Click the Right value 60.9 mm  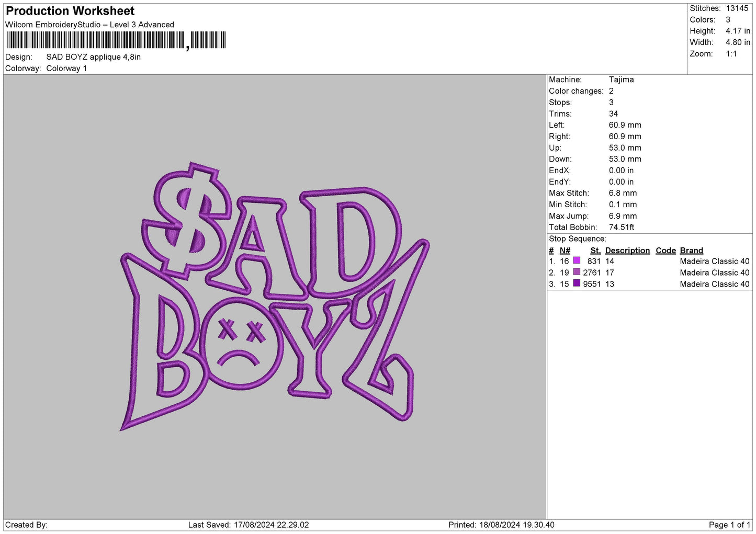[x=625, y=137]
